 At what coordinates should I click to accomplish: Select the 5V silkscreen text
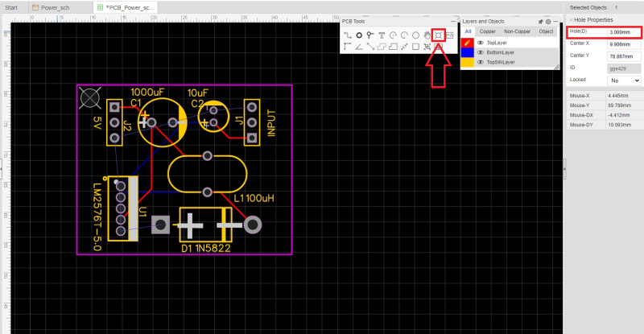pyautogui.click(x=97, y=123)
